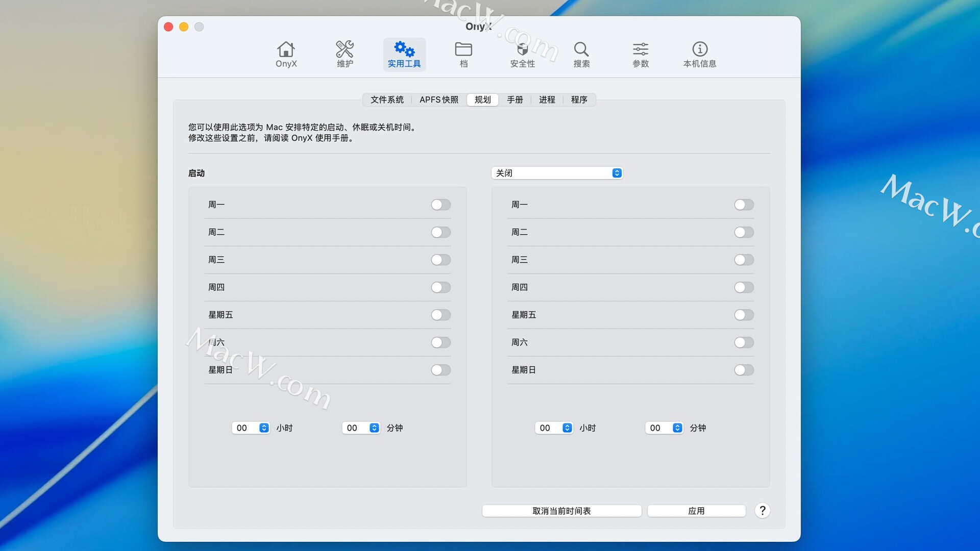
Task: Open 小时 dropdown in 启动 panel
Action: tap(251, 428)
